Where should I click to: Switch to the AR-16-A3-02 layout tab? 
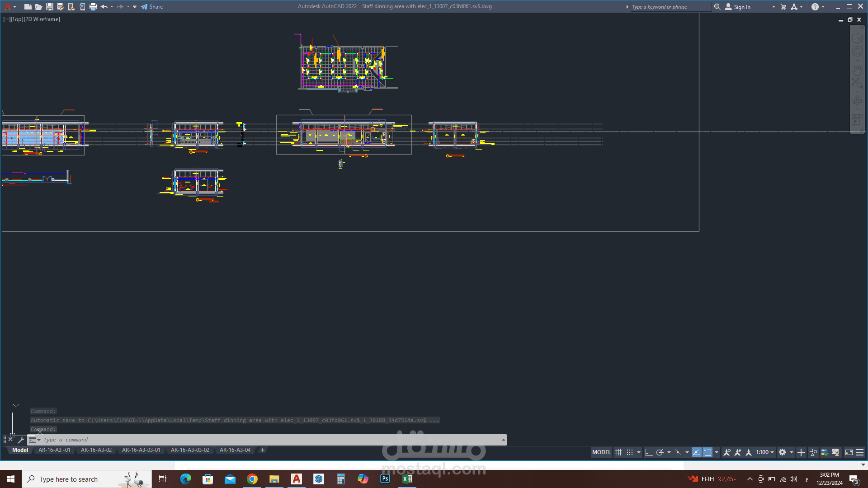coord(96,450)
